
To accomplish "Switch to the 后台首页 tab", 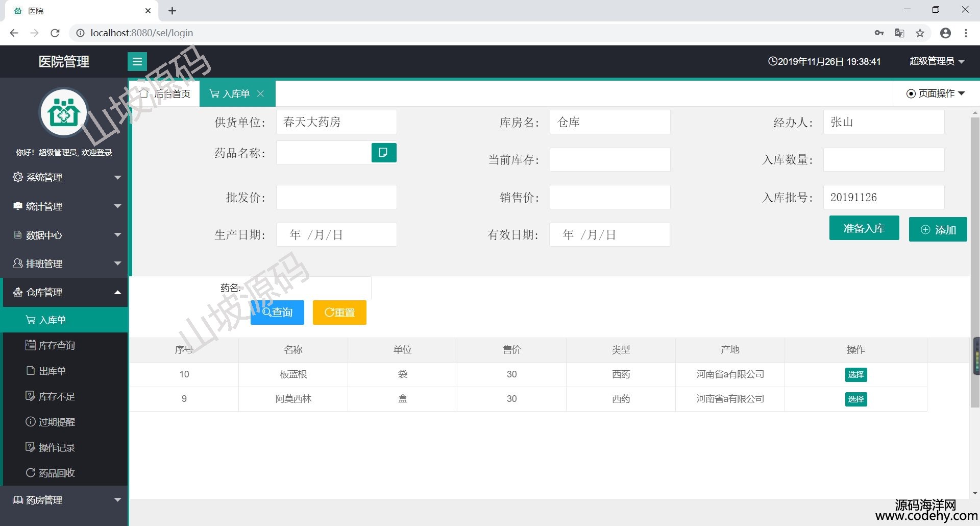I will click(x=165, y=93).
